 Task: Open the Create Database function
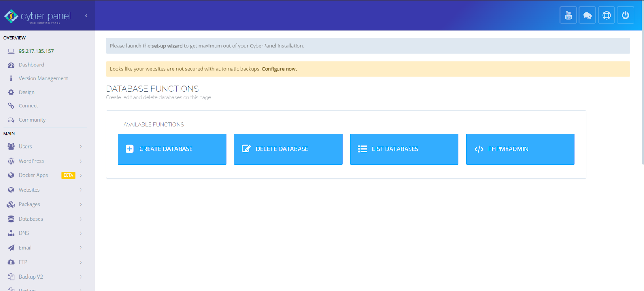coord(172,149)
